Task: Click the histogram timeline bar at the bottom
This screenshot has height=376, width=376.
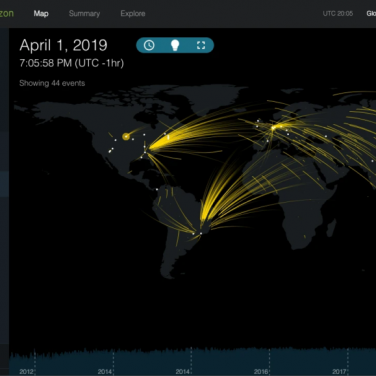Action: point(192,362)
